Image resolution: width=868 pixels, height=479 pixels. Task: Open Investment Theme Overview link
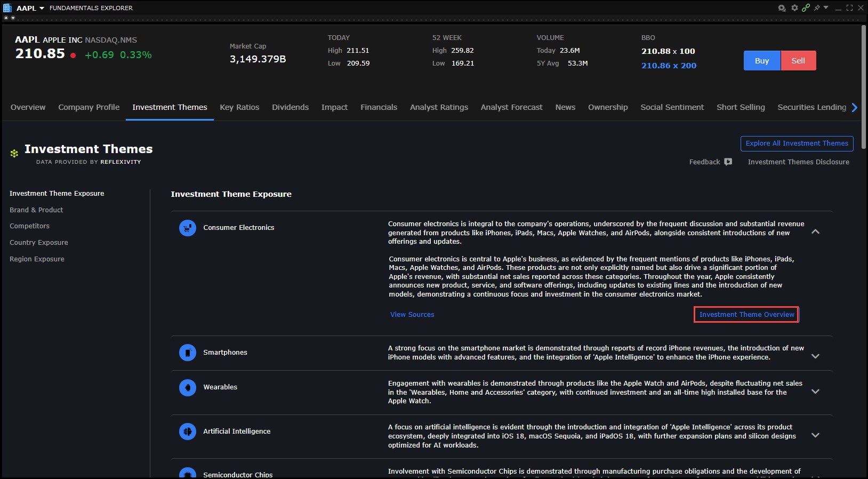[746, 315]
